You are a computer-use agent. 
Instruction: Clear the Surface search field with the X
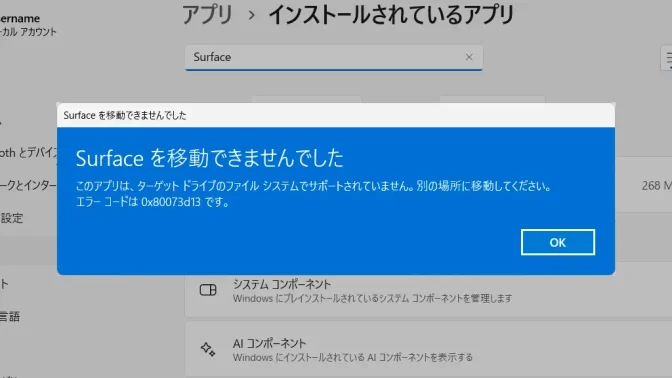469,57
